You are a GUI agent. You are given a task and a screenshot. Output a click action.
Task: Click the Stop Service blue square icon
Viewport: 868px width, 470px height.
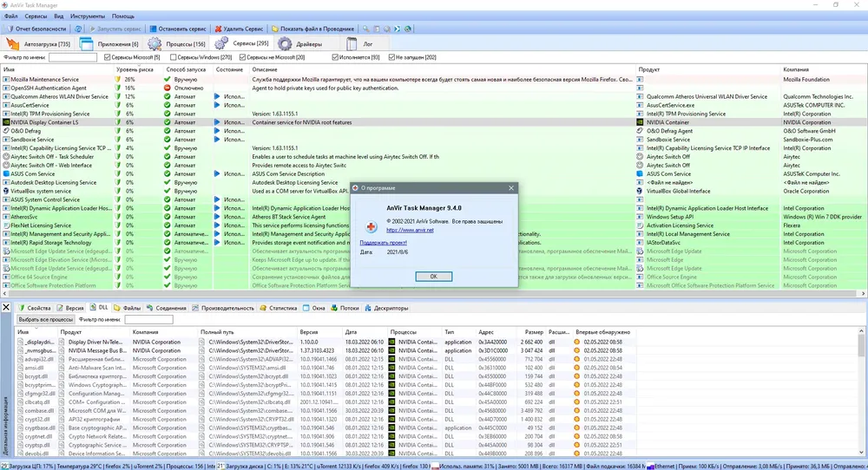(153, 29)
